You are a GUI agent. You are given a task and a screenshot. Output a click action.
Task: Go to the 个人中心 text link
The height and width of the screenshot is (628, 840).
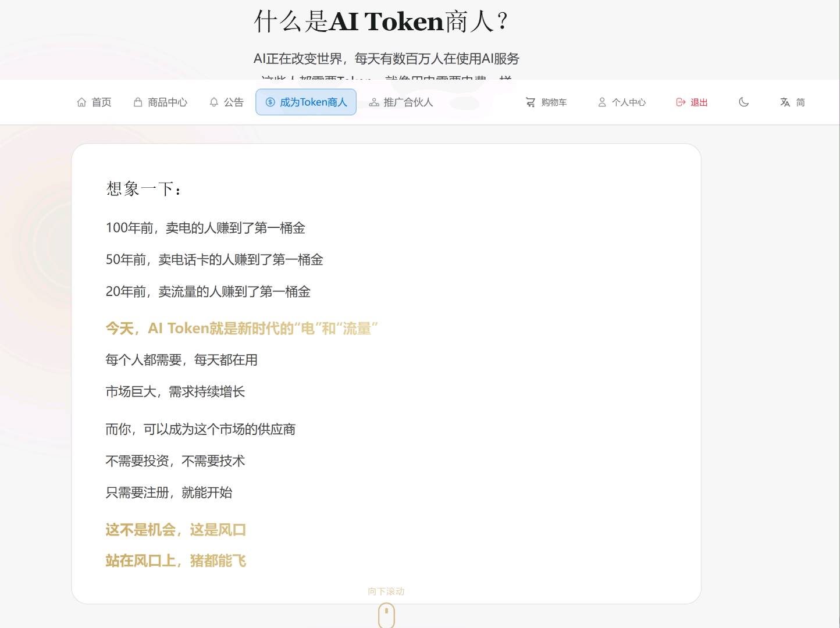tap(629, 102)
